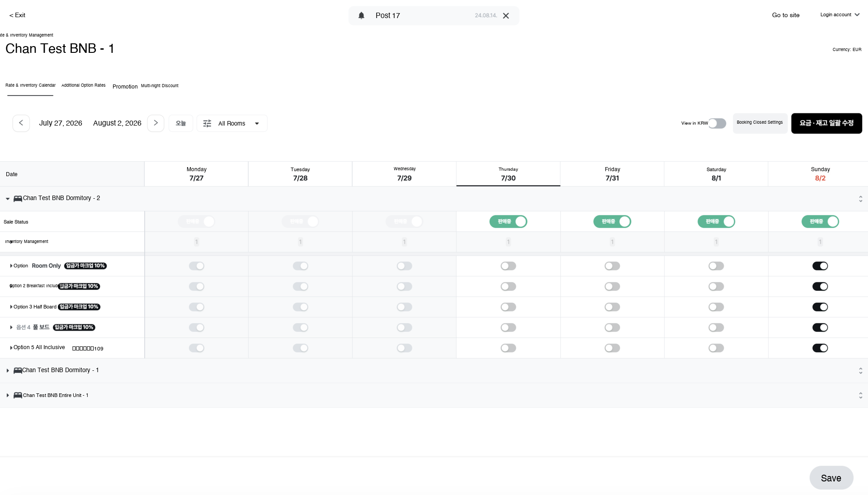Expand Chan Test BNB Dormitory - 1 section

[x=8, y=370]
